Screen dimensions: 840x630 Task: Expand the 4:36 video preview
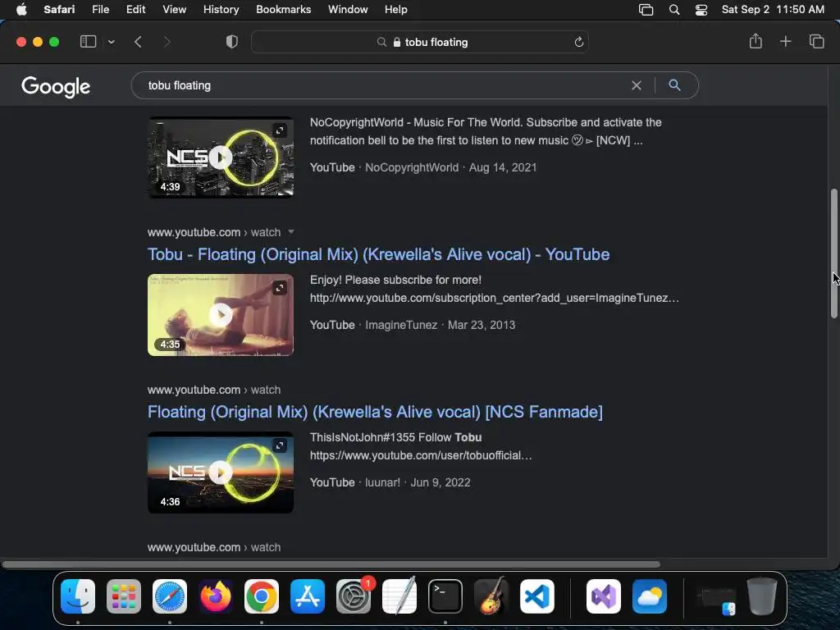pyautogui.click(x=280, y=445)
